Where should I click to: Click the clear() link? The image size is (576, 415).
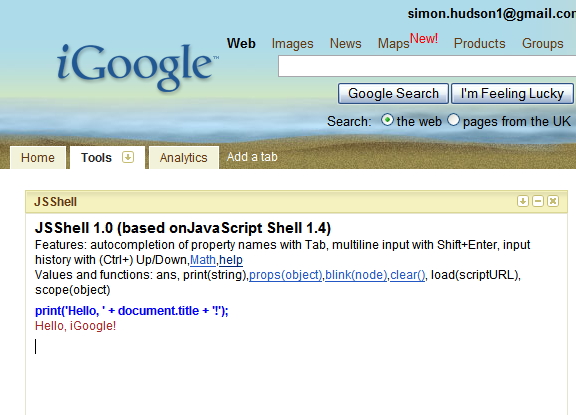pos(407,275)
